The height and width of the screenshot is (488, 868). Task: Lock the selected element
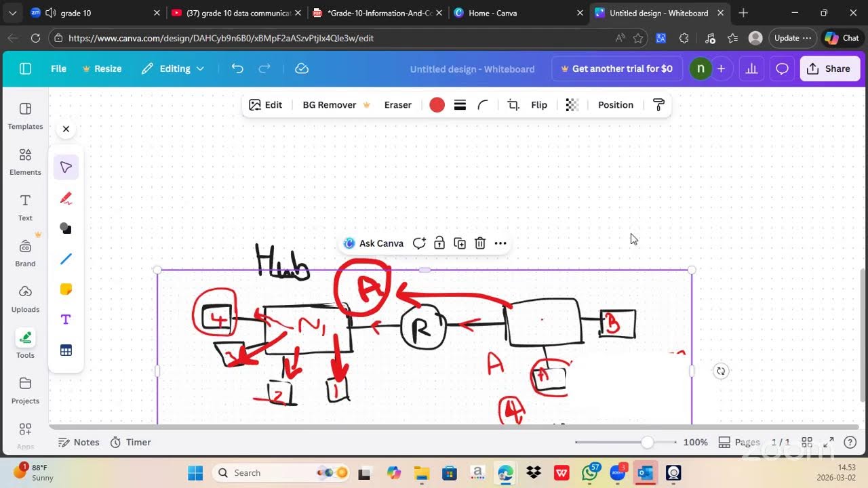pos(439,243)
